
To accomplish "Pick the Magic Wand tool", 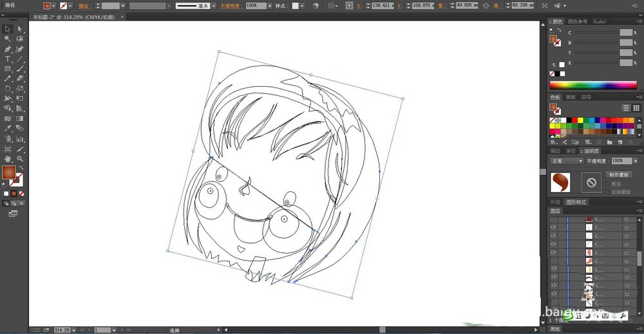I will 7,39.
